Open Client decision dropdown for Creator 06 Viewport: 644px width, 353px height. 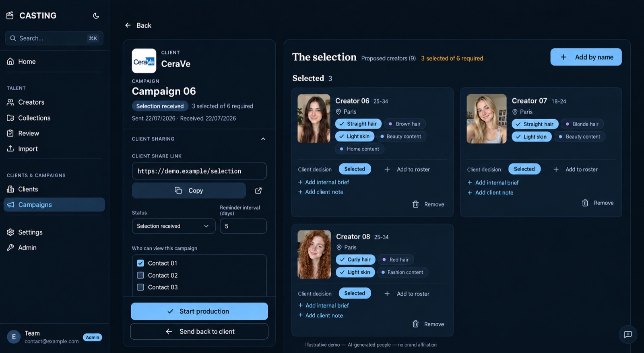click(x=355, y=169)
